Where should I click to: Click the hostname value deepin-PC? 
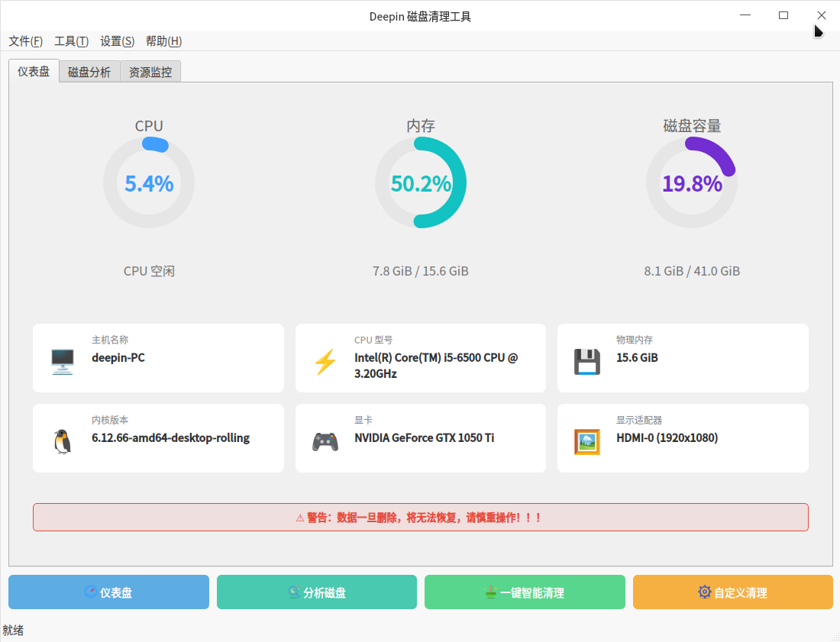(x=118, y=358)
